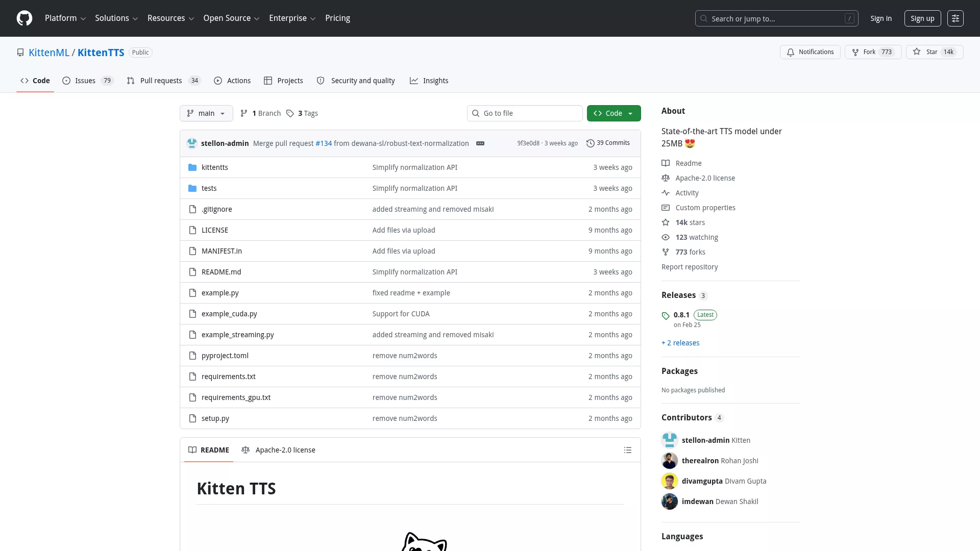This screenshot has width=980, height=551.
Task: Open stellon-admin contributor avatar in sidebar
Action: 670,440
